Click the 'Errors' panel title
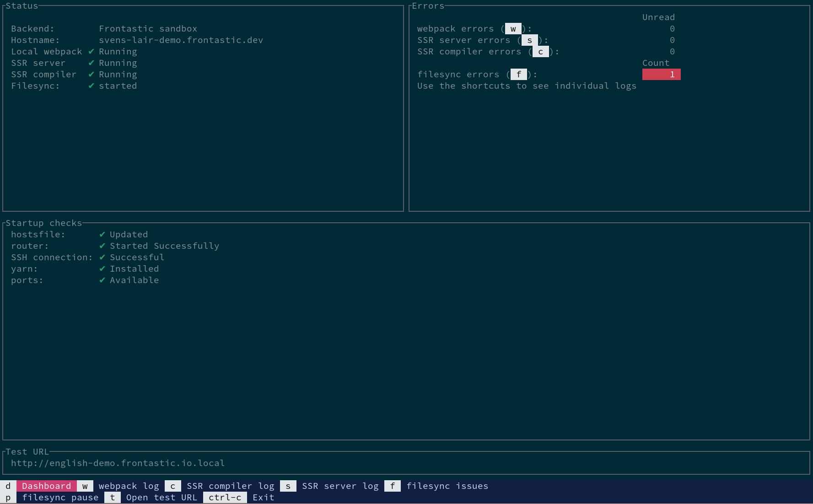Viewport: 813px width, 504px height. click(x=428, y=5)
